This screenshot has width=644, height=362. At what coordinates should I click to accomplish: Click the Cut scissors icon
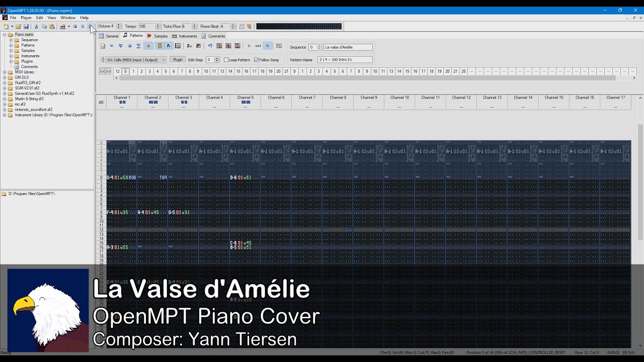[x=36, y=26]
